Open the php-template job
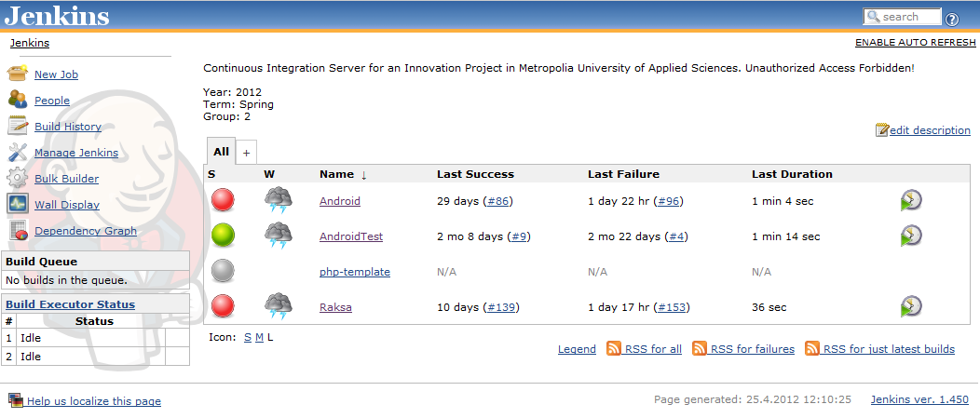Image resolution: width=980 pixels, height=418 pixels. tap(355, 272)
